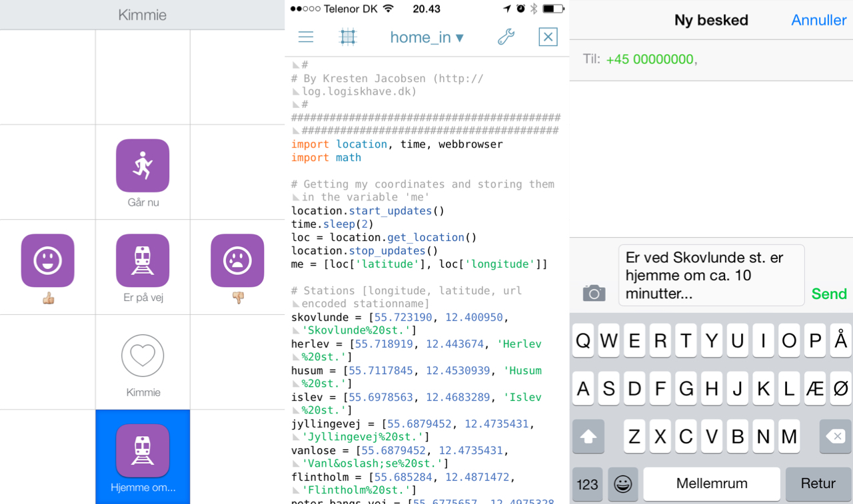Open the wrench settings tool
The height and width of the screenshot is (504, 853).
(506, 37)
